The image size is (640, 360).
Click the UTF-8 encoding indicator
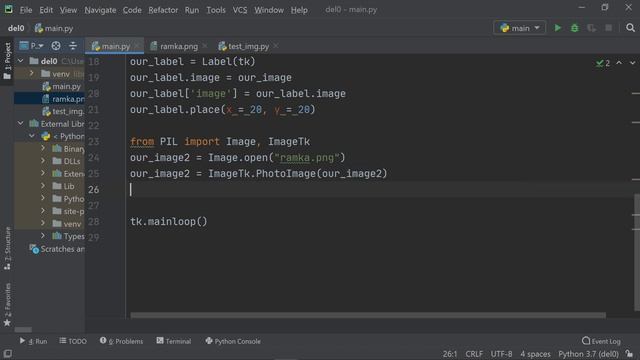point(501,354)
